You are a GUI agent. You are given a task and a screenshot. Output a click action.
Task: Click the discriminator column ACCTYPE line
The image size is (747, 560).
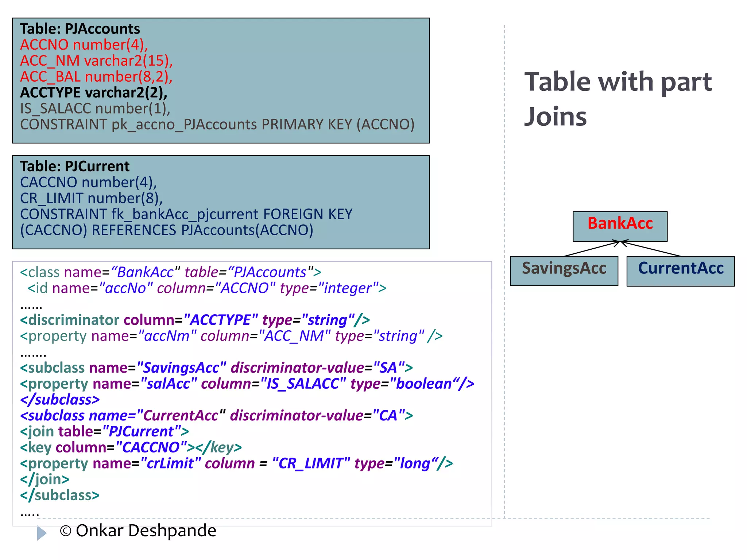(x=195, y=320)
